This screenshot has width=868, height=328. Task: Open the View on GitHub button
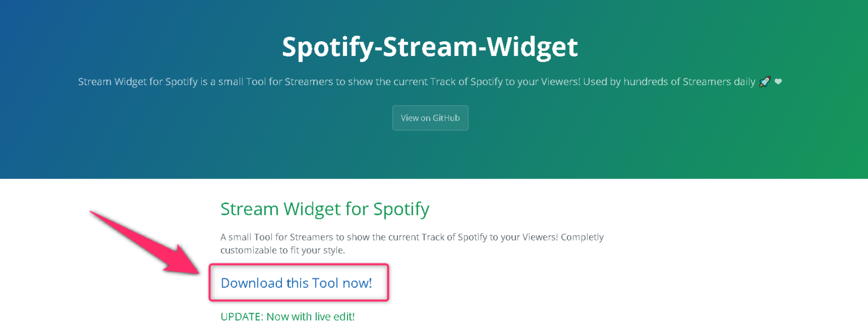[x=430, y=117]
